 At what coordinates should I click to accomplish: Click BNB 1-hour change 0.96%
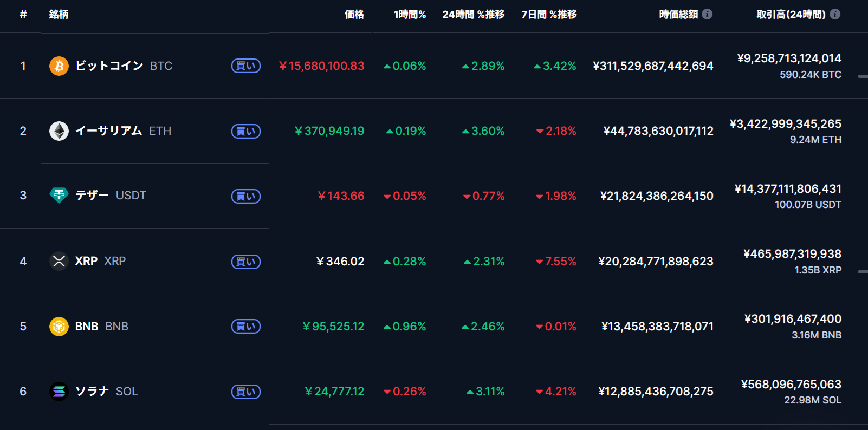pos(405,327)
